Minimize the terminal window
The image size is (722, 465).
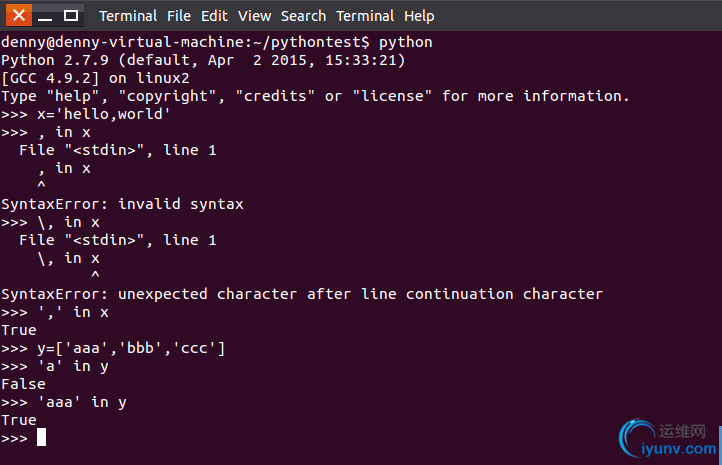[45, 16]
